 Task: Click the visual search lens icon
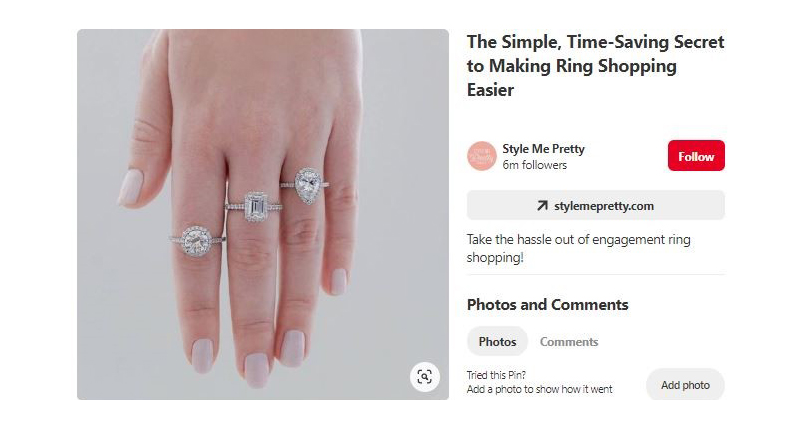(x=424, y=376)
